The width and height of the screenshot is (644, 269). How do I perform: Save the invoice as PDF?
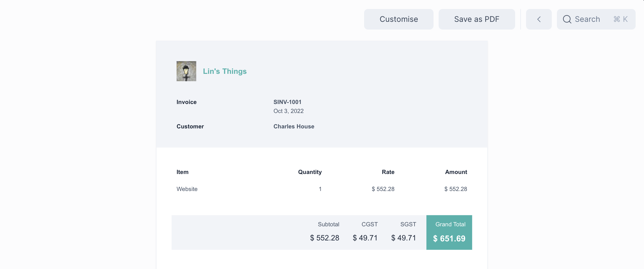click(477, 19)
